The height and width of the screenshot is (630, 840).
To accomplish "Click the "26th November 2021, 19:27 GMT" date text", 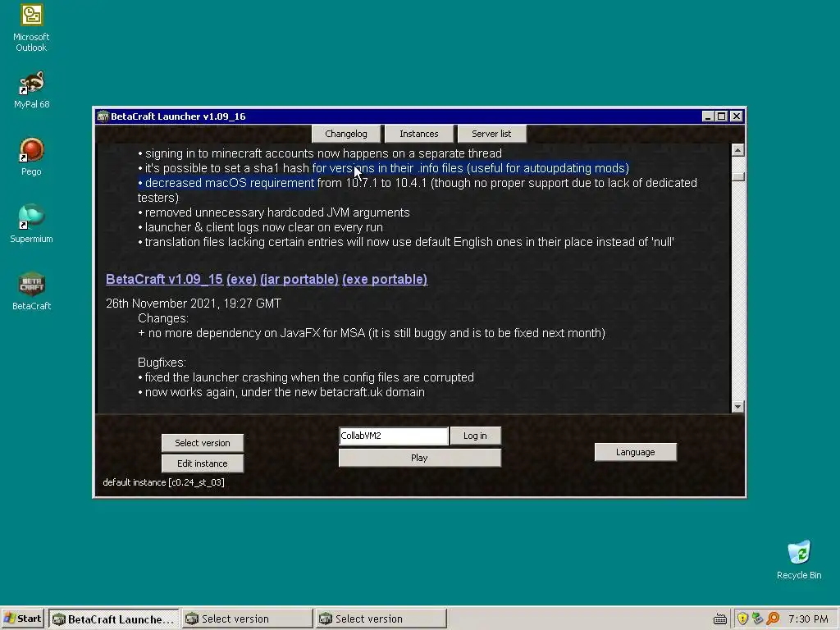I will click(x=194, y=304).
